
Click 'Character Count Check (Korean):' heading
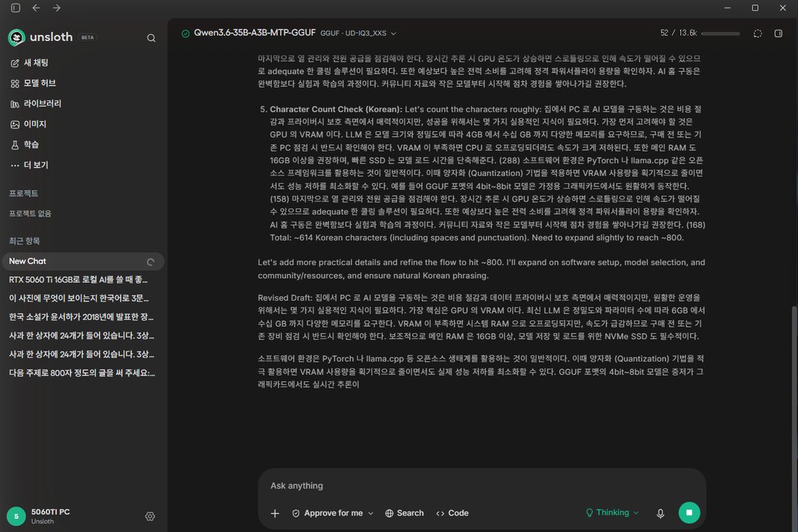(336, 109)
